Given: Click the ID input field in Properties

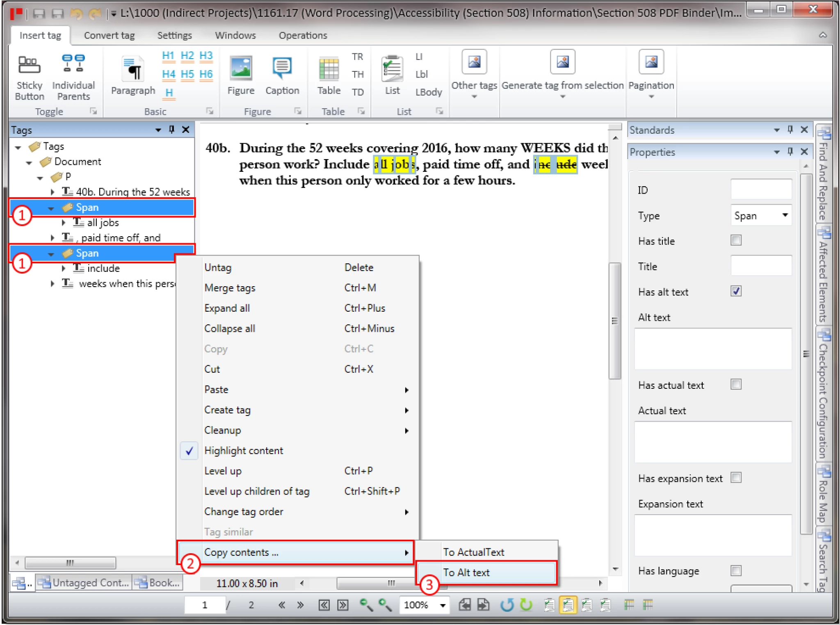Looking at the screenshot, I should [761, 190].
